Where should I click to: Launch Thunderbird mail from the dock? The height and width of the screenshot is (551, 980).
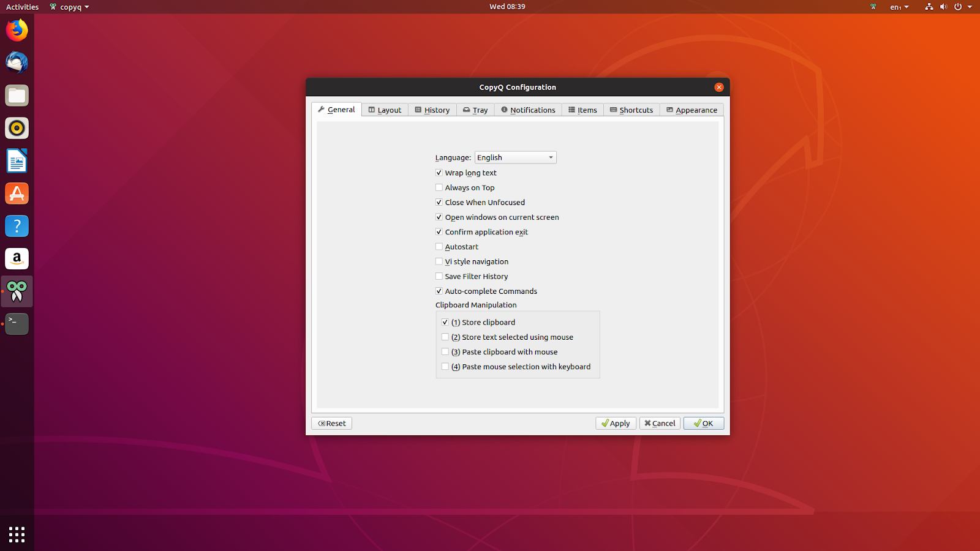click(17, 62)
